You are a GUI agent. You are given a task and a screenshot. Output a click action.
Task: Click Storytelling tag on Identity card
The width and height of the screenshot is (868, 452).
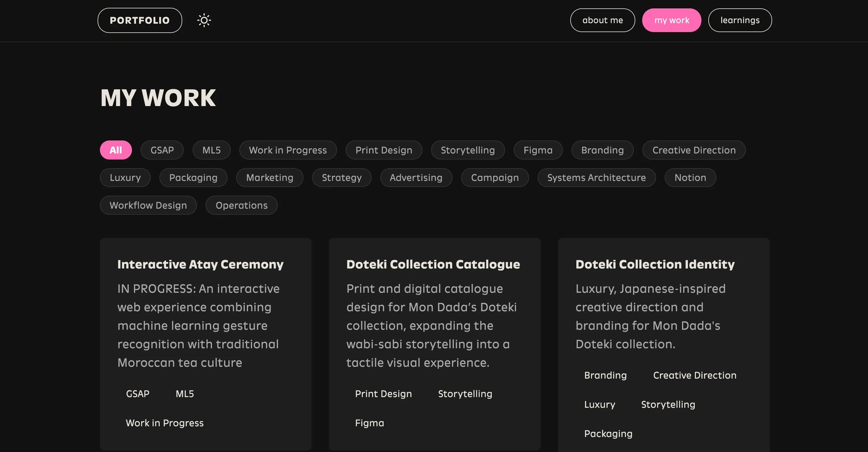(x=668, y=404)
